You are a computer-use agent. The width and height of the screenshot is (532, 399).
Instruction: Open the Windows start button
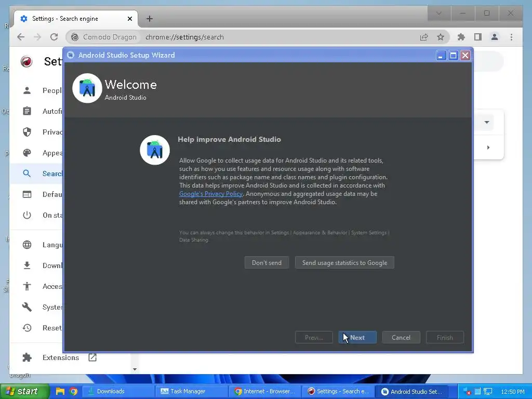coord(24,391)
